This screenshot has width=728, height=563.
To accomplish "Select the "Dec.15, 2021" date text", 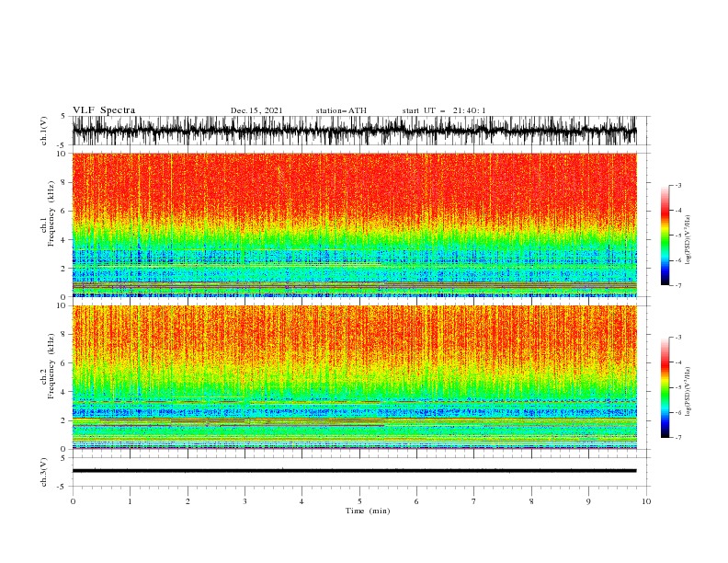I will coord(256,110).
